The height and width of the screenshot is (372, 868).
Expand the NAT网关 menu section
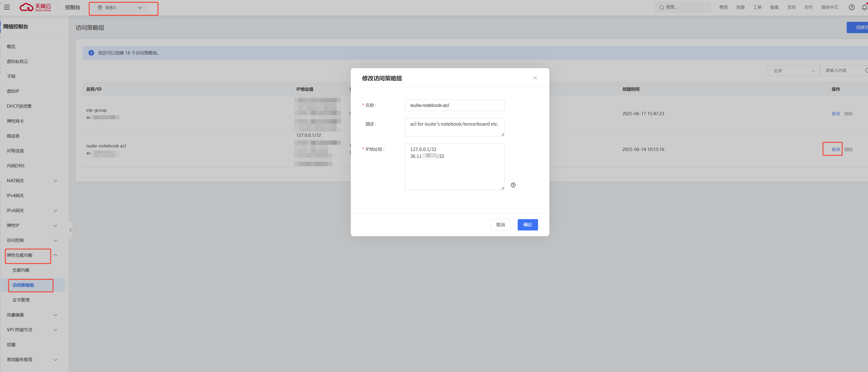(32, 181)
